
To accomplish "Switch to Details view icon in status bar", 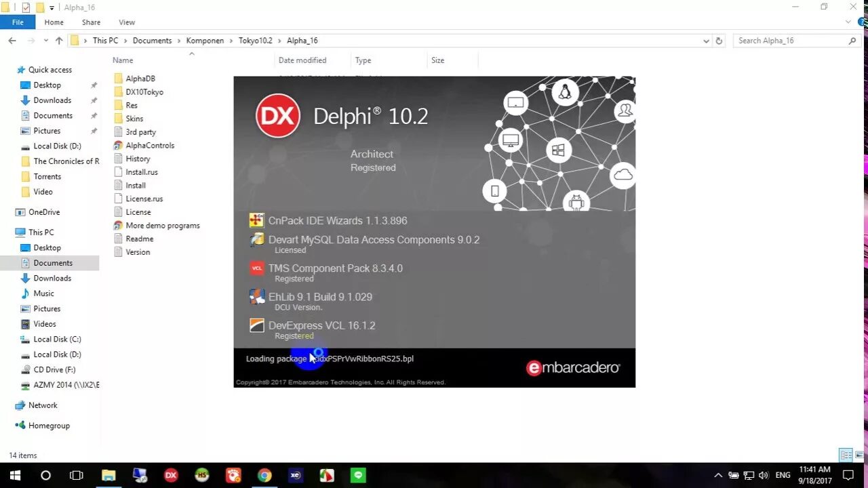I will [x=846, y=455].
